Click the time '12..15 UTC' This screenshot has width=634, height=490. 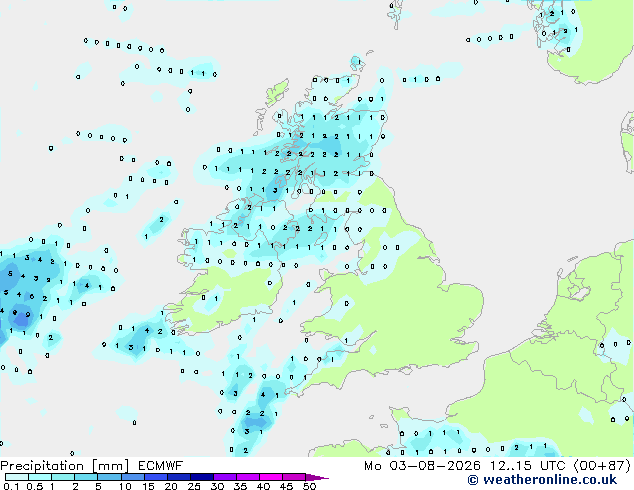[x=527, y=466]
